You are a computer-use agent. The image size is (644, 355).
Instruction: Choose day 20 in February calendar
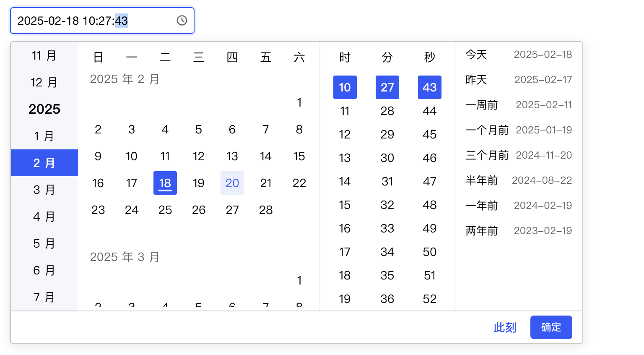[x=232, y=183]
